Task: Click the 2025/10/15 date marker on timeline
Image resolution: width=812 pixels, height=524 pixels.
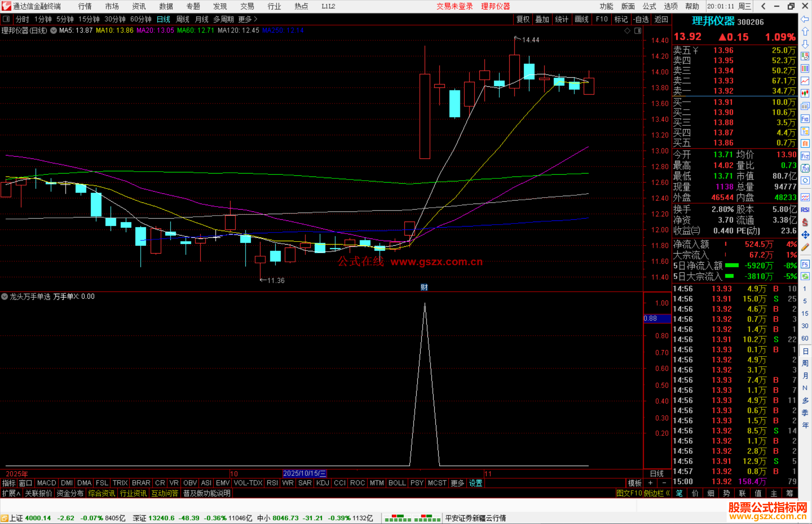Action: [x=304, y=473]
